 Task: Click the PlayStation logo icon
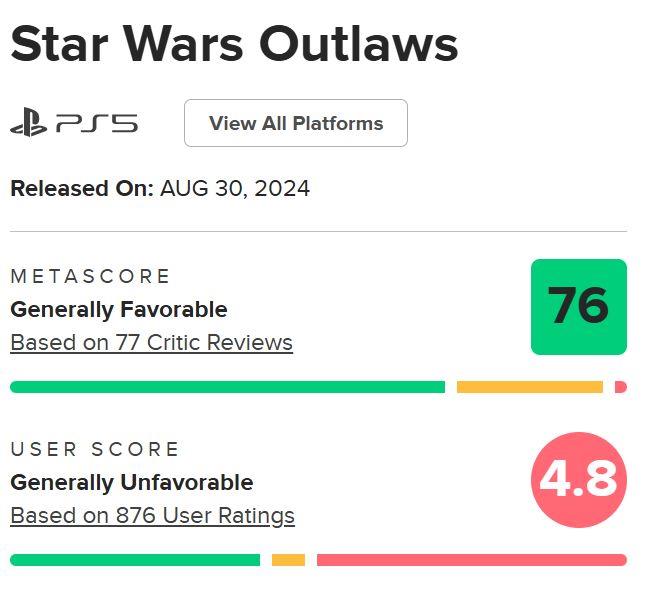pos(28,123)
